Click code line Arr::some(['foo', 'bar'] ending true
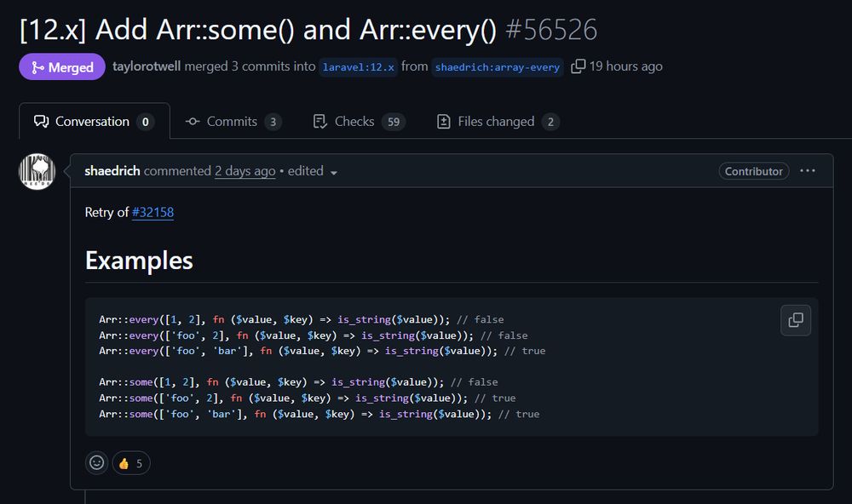 pyautogui.click(x=319, y=414)
